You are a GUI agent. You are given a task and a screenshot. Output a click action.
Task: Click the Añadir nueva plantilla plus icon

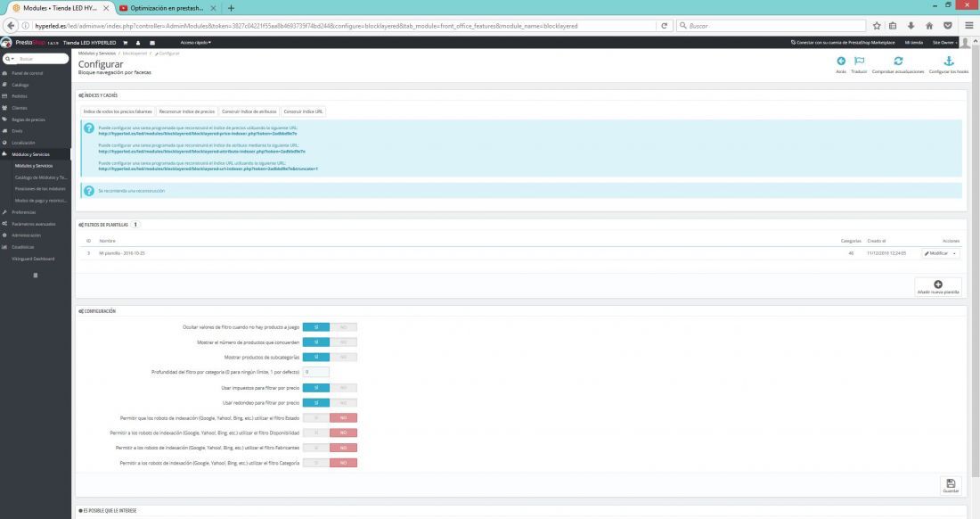click(x=938, y=284)
